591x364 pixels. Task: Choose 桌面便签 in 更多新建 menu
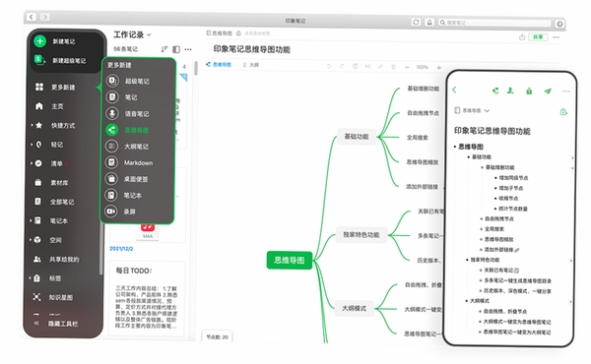point(127,179)
